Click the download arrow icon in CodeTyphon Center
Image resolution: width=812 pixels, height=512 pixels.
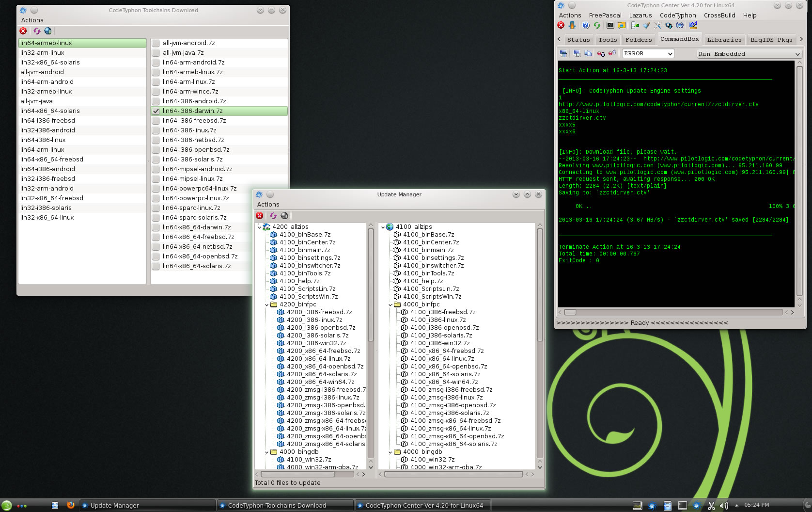(572, 25)
